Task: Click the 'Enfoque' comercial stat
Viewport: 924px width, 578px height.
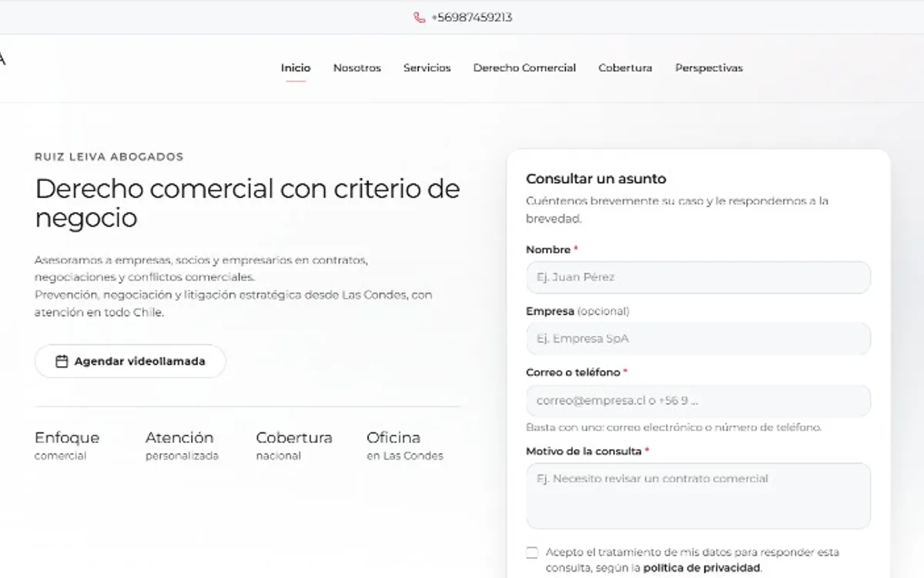Action: click(67, 445)
